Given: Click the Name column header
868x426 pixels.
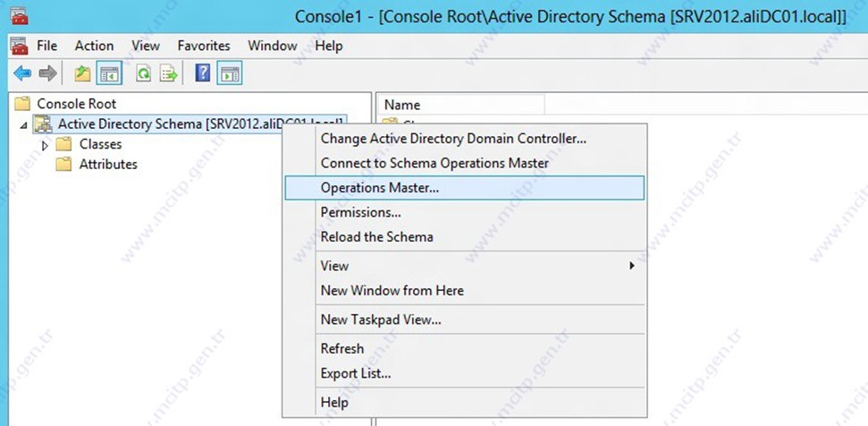Looking at the screenshot, I should pyautogui.click(x=461, y=105).
